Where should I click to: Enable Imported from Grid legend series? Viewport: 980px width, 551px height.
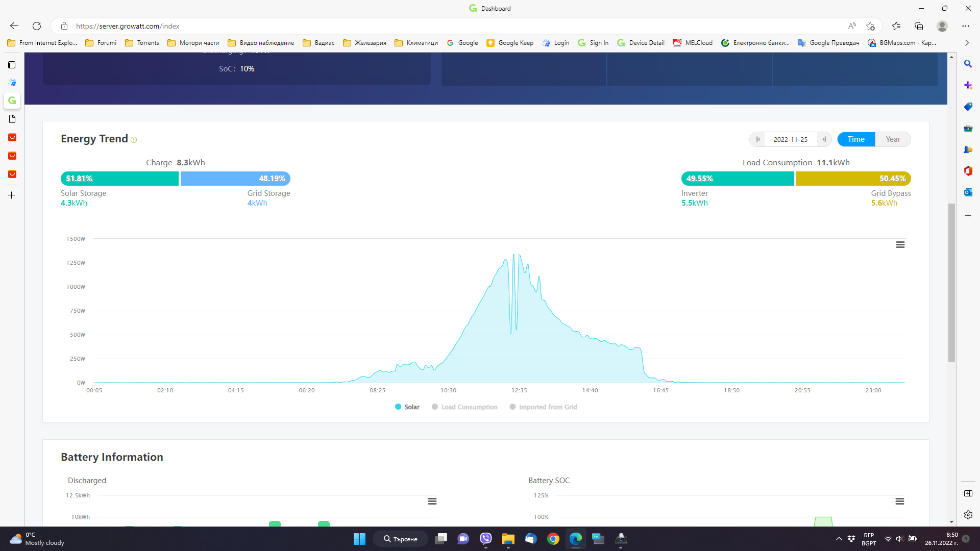click(x=543, y=407)
